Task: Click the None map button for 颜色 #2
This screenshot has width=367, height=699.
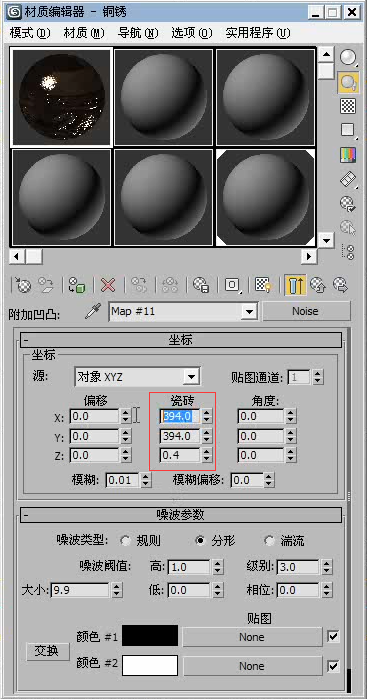Action: (252, 666)
